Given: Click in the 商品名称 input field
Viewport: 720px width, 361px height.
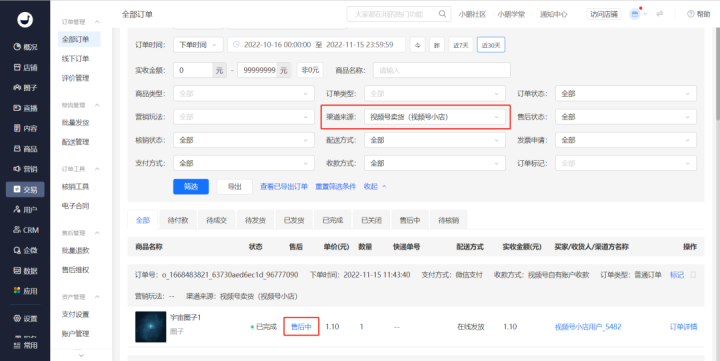Looking at the screenshot, I should pyautogui.click(x=442, y=70).
